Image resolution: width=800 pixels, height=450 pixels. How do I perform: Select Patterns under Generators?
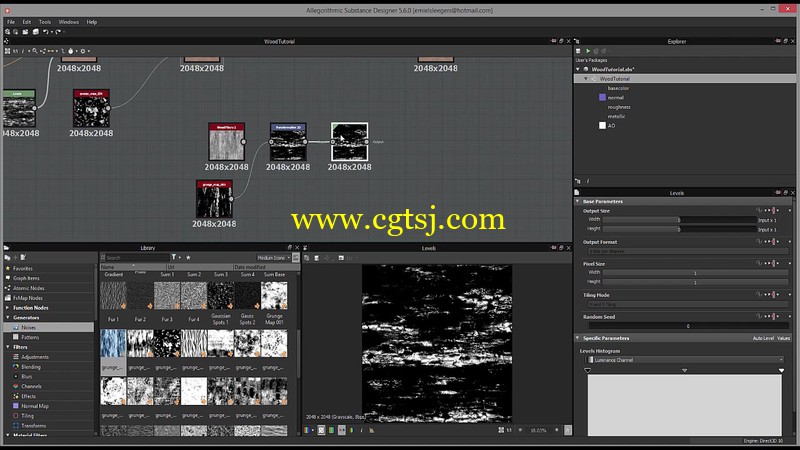click(30, 337)
